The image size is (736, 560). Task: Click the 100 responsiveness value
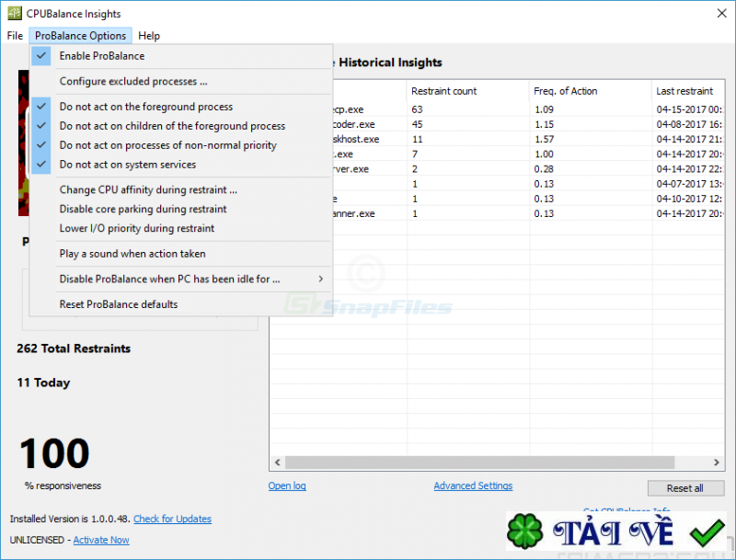[54, 453]
